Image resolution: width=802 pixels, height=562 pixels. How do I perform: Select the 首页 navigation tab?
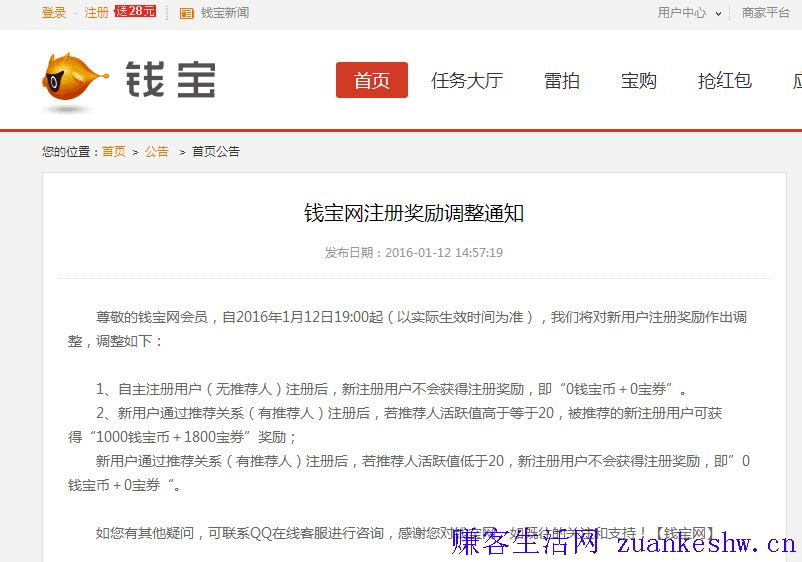pyautogui.click(x=372, y=80)
